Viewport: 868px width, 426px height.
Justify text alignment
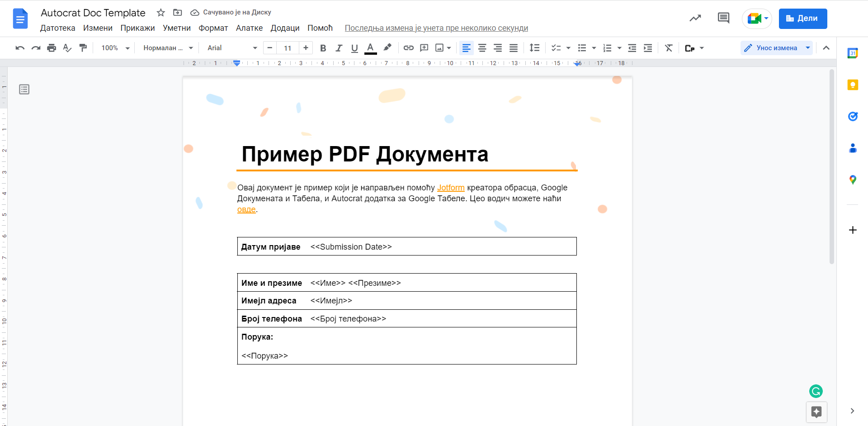pyautogui.click(x=514, y=48)
